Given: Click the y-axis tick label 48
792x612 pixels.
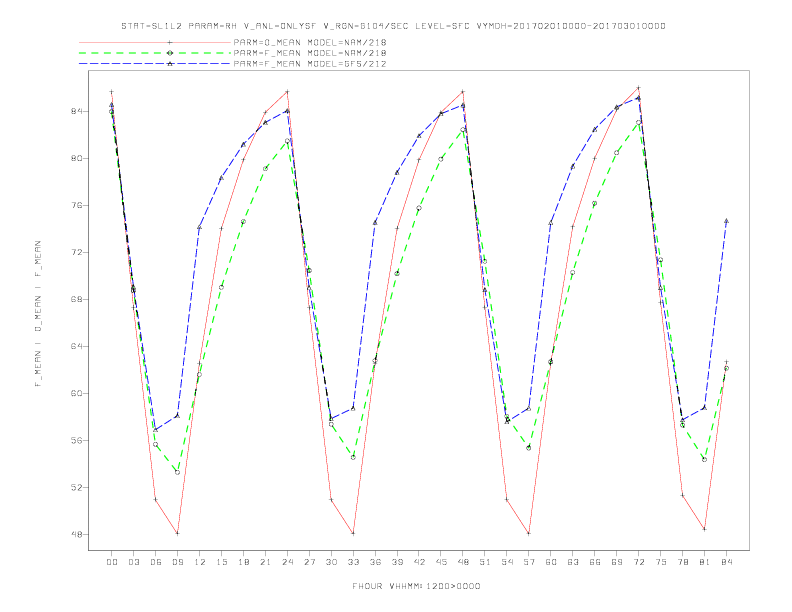Looking at the screenshot, I should click(77, 534).
